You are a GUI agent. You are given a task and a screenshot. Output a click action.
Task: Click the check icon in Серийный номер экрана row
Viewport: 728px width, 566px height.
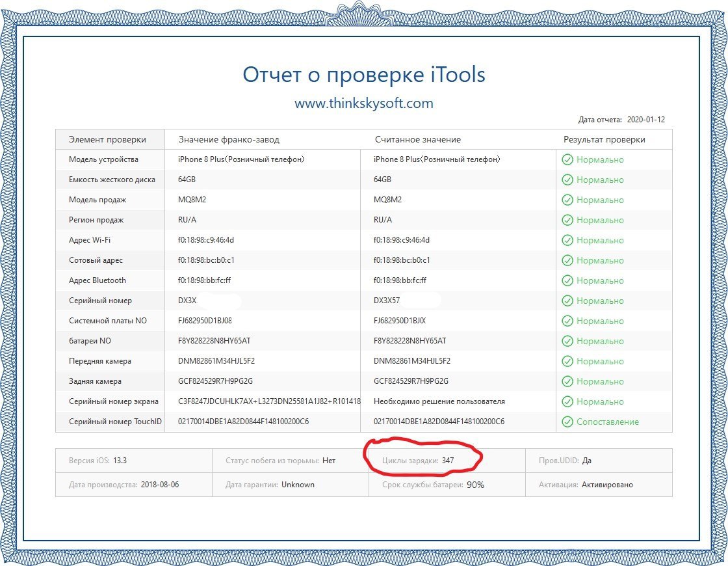(x=567, y=401)
